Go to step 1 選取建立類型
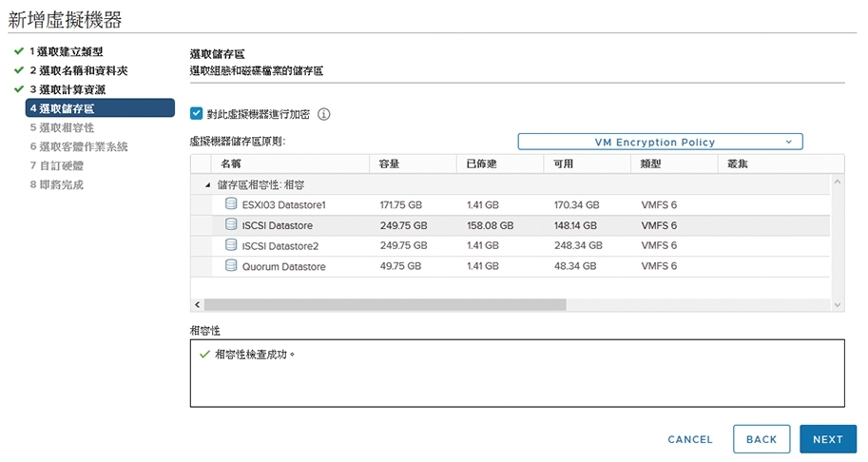Image resolution: width=868 pixels, height=462 pixels. 65,51
